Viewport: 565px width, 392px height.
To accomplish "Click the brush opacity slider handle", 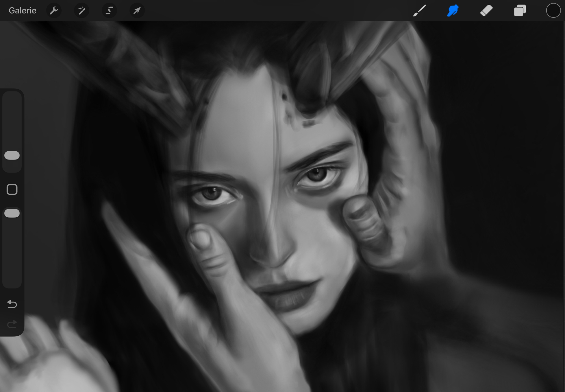I will pos(12,213).
